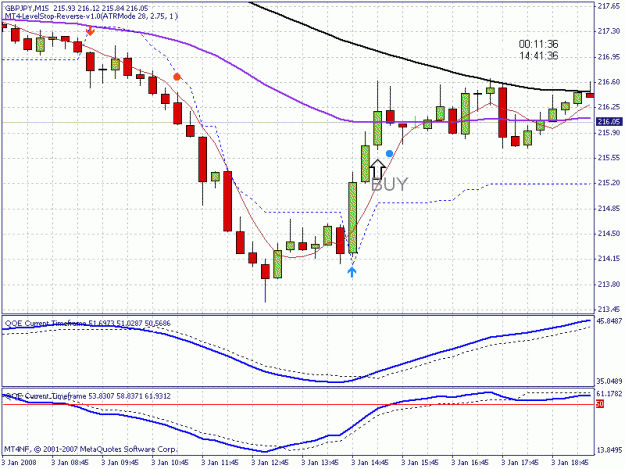
Task: Click time axis label 3 Jan 16:45
Action: (470, 462)
